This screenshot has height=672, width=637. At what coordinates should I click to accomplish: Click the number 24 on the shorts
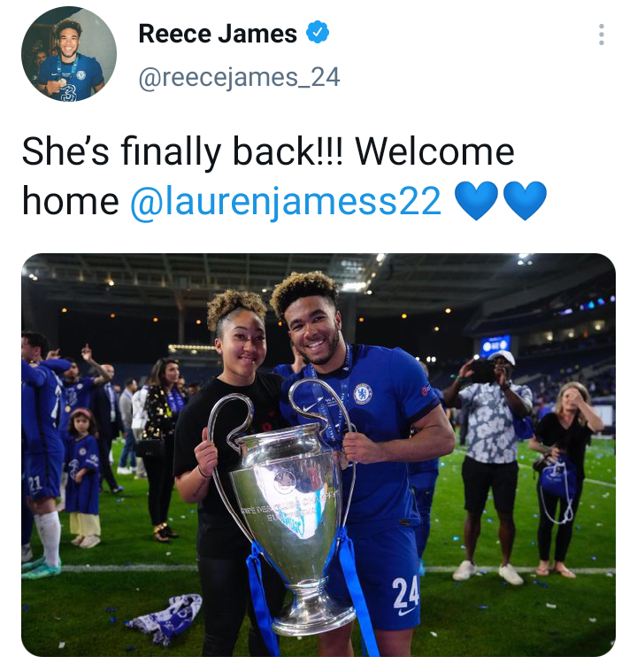[x=405, y=593]
